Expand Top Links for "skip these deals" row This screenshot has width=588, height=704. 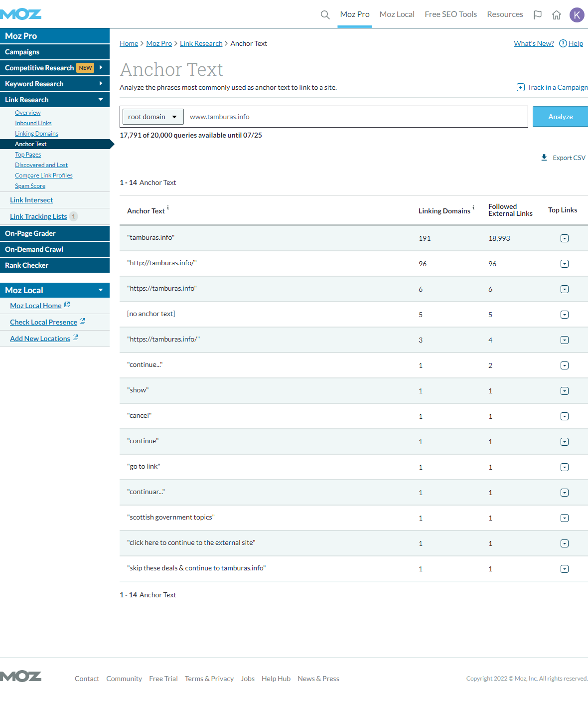565,569
